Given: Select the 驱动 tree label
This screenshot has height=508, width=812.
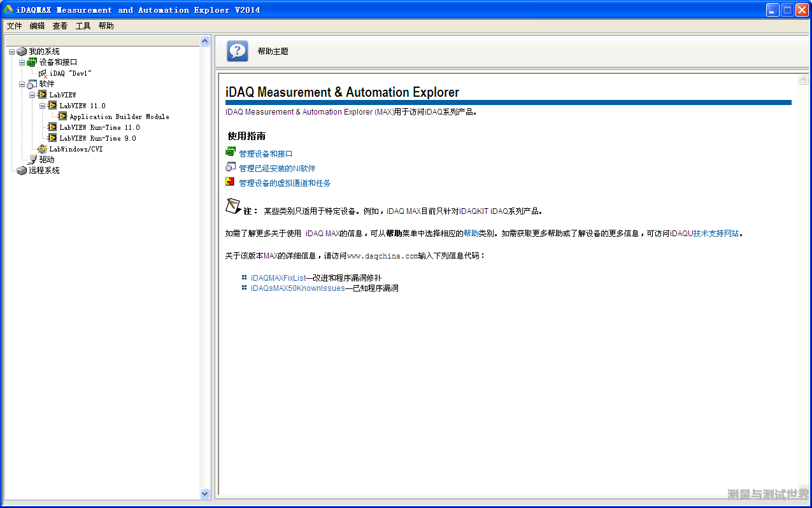Looking at the screenshot, I should click(46, 160).
